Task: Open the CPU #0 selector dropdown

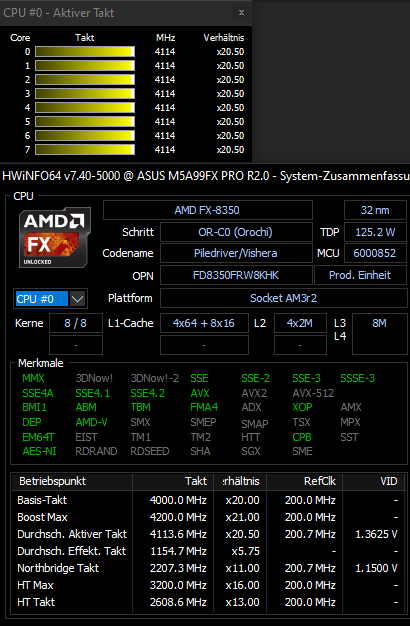Action: [x=77, y=299]
